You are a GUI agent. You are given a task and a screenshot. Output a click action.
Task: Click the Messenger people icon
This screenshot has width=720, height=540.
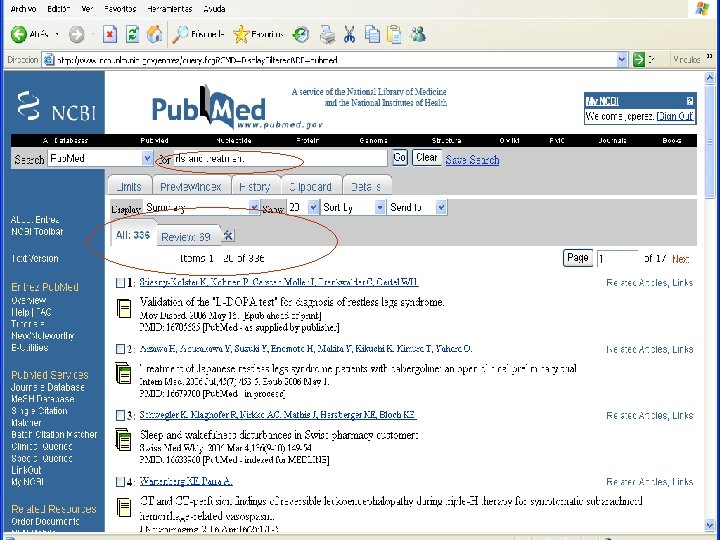pyautogui.click(x=418, y=34)
